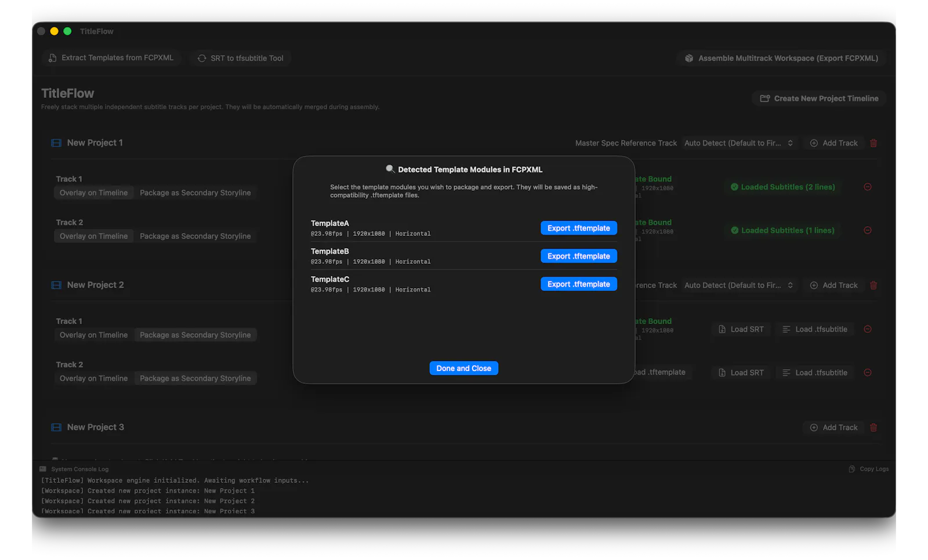Click the yellow macOS minimize button
Viewport: 928px width, 560px height.
coord(54,31)
